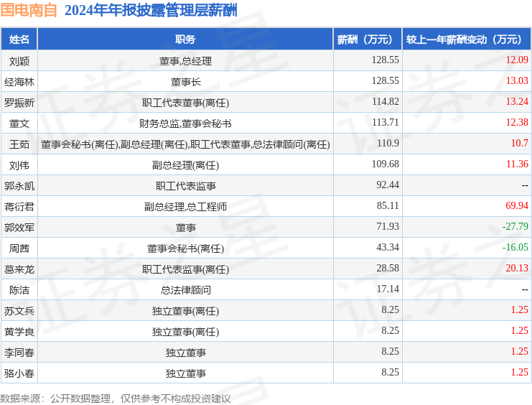Click 独立董事 position of 李同春
The image size is (532, 405).
(185, 353)
